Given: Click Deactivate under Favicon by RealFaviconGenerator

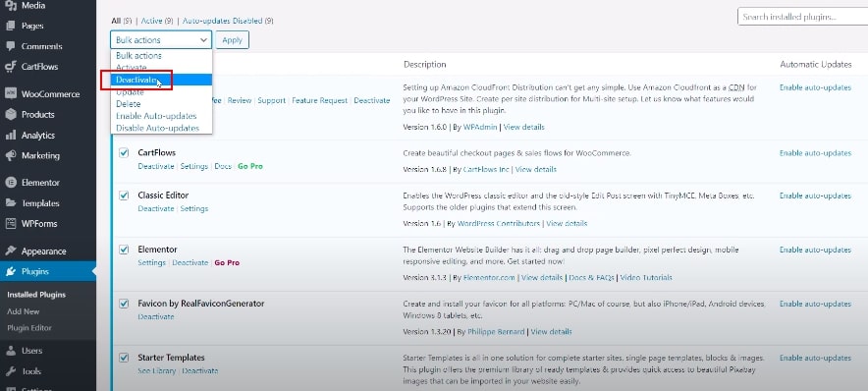Looking at the screenshot, I should point(156,316).
